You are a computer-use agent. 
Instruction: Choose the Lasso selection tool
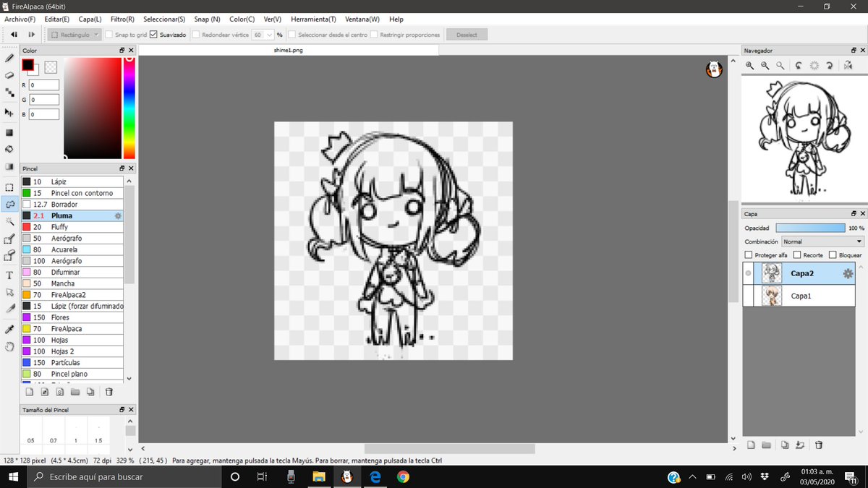click(x=9, y=203)
